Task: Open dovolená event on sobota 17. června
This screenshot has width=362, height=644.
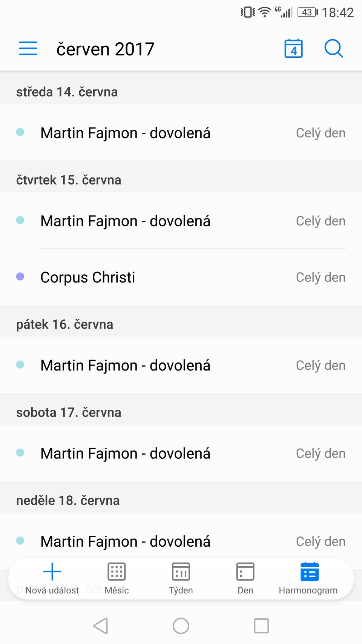Action: [x=181, y=453]
